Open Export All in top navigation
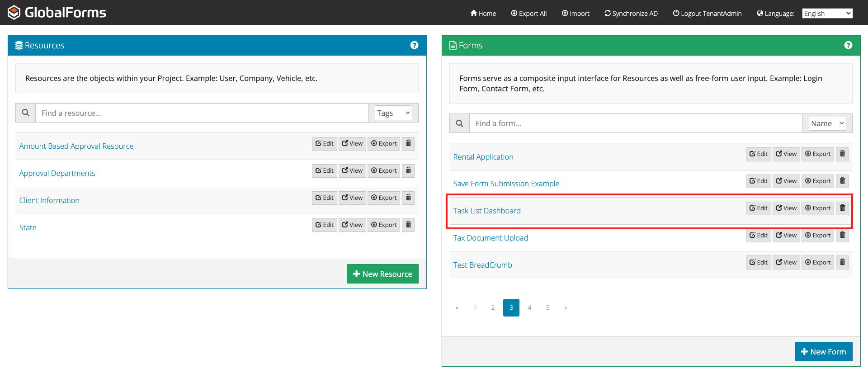 pyautogui.click(x=528, y=14)
